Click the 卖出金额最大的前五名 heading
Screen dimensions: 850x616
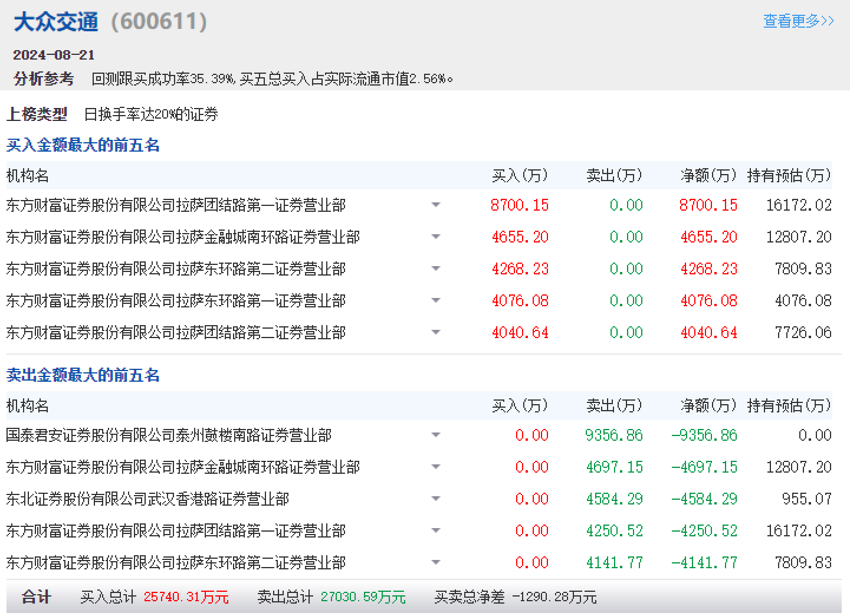tap(83, 375)
